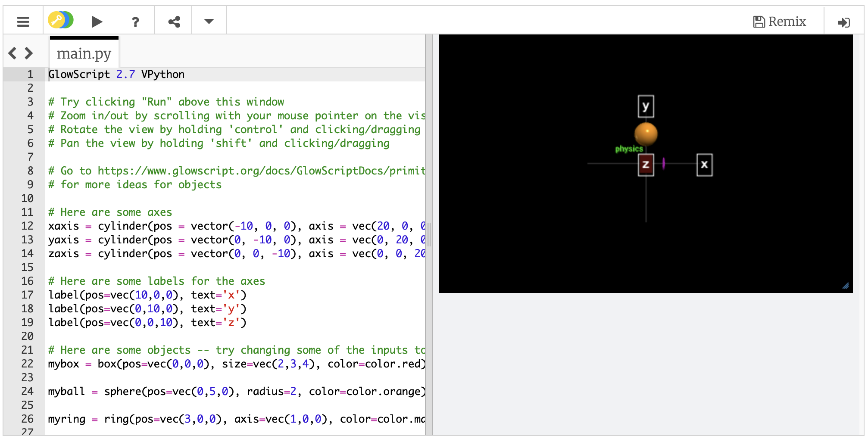This screenshot has height=442, width=868.
Task: Click the canvas resize handle
Action: click(x=846, y=286)
